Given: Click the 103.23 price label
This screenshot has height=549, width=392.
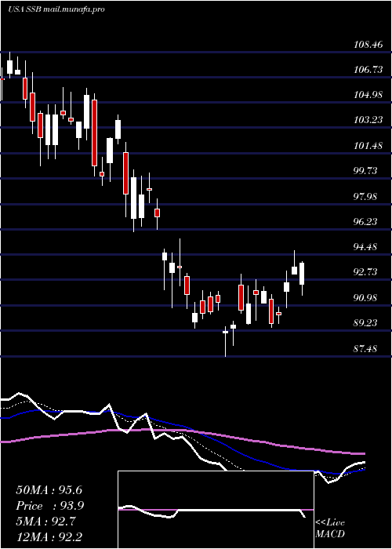Looking at the screenshot, I should pos(368,120).
